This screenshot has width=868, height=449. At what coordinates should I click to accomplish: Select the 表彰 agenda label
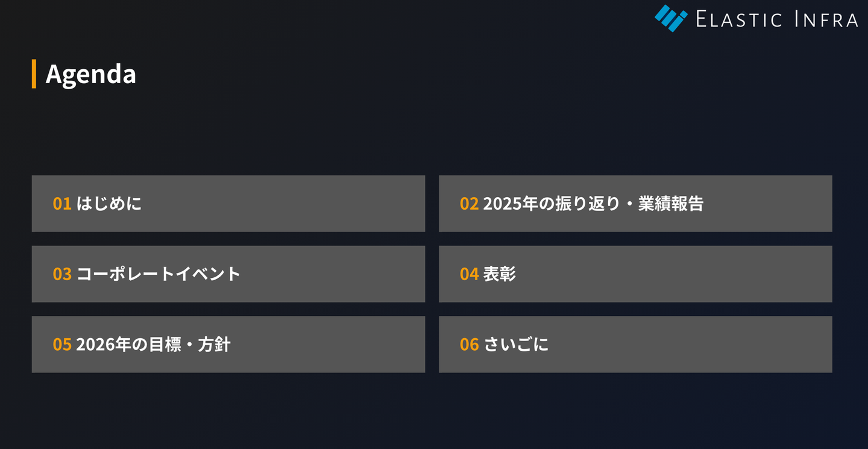(500, 274)
